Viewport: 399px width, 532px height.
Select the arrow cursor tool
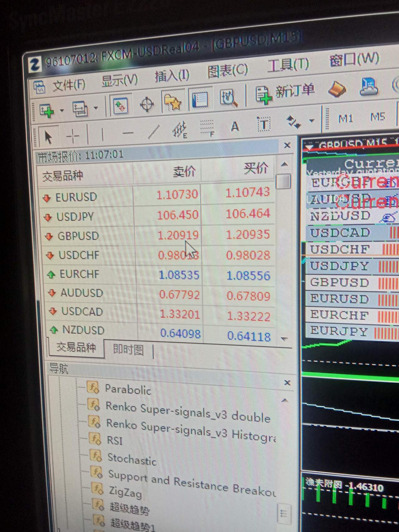48,137
